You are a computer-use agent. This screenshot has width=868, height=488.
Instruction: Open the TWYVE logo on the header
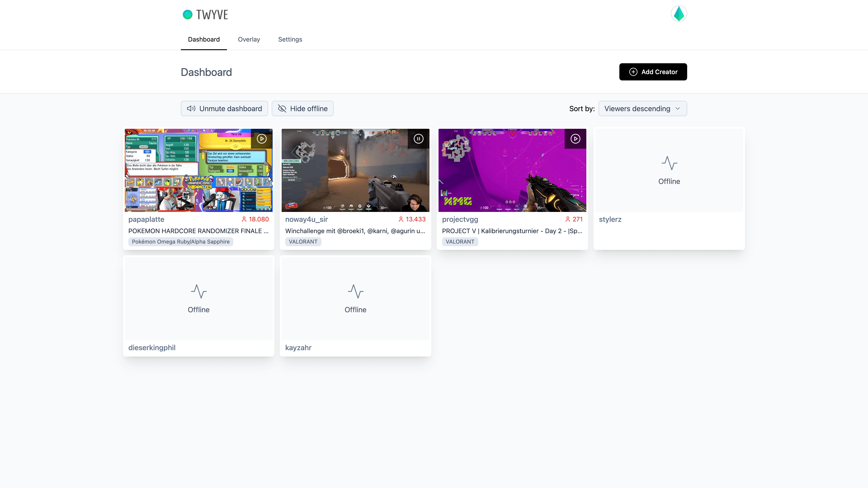click(x=205, y=14)
